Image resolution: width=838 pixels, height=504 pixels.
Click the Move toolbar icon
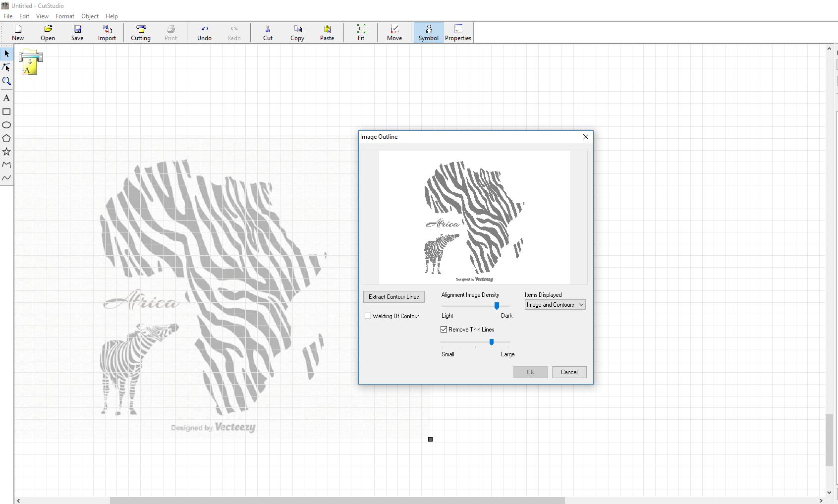click(x=394, y=33)
